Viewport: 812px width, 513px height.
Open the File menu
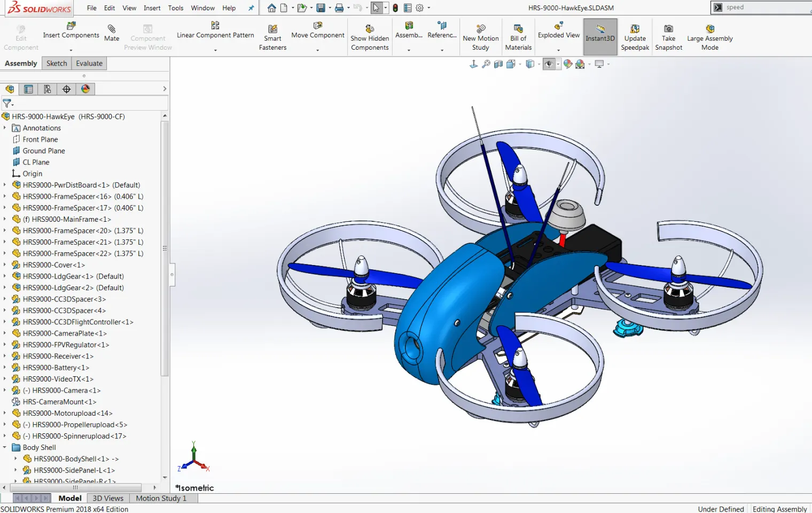tap(92, 8)
